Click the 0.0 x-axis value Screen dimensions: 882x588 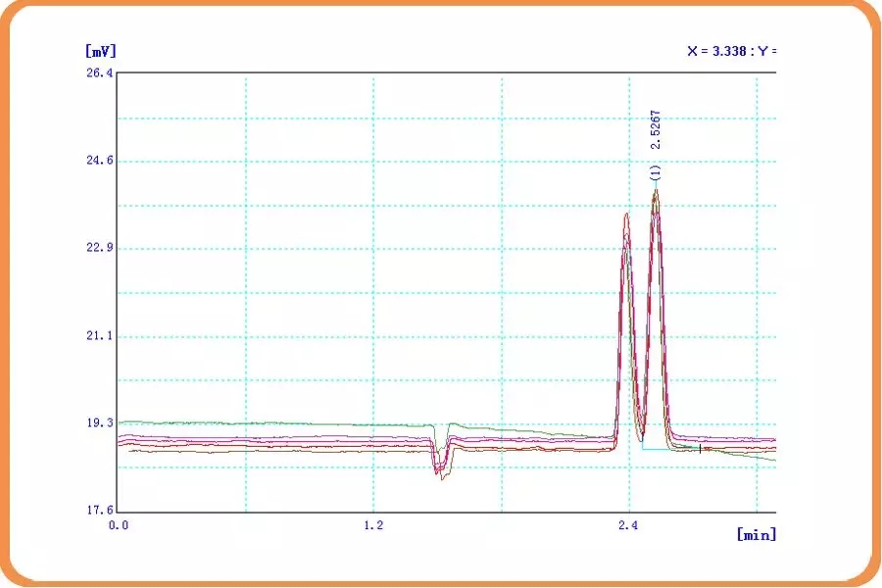coord(119,525)
